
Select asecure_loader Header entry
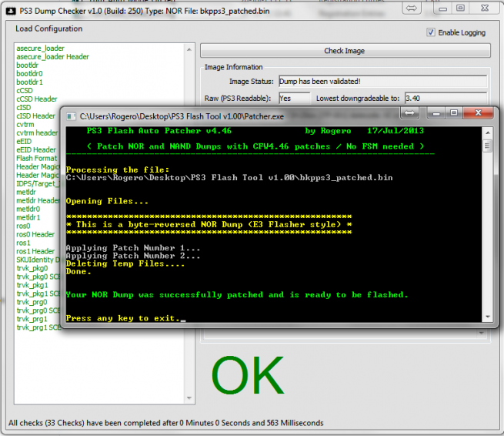coord(53,57)
